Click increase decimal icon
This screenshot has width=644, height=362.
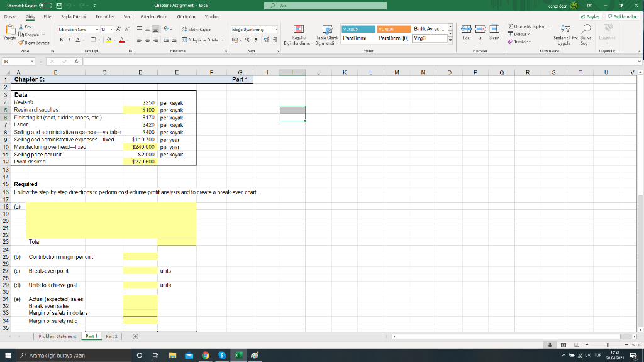266,40
